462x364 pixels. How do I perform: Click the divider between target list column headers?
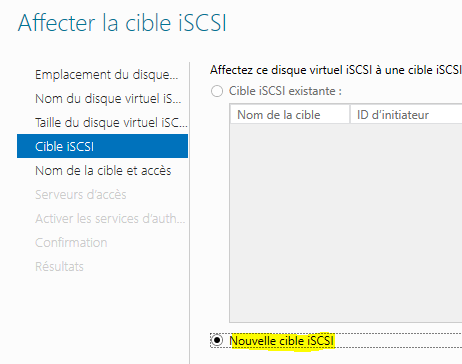350,114
